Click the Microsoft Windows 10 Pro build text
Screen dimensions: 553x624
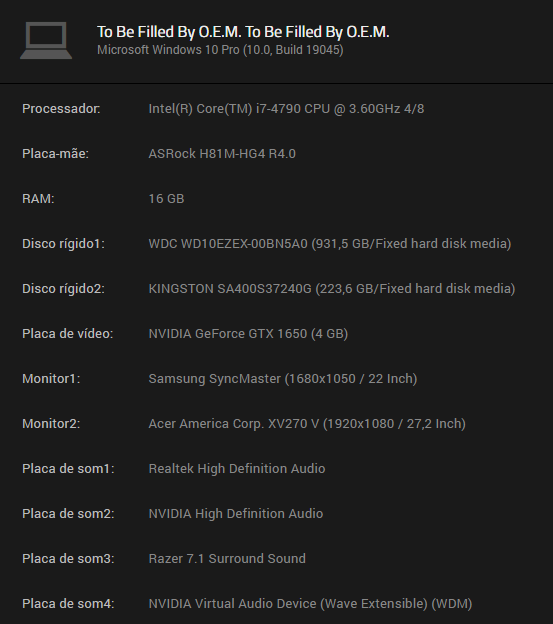(220, 50)
